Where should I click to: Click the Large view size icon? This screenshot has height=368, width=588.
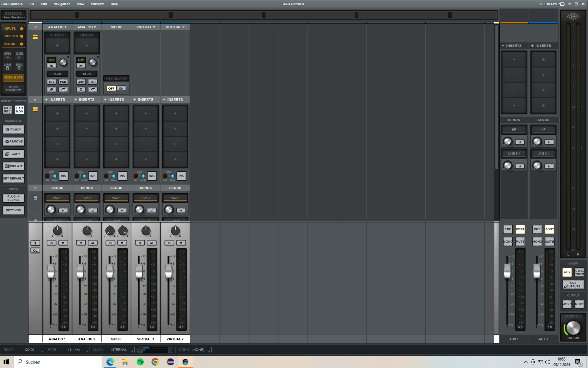8,67
